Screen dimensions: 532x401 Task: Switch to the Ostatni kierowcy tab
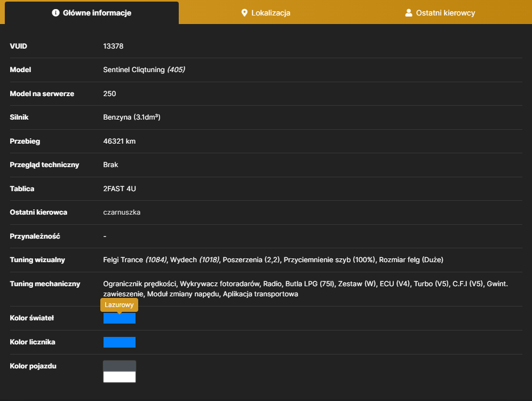tap(440, 13)
